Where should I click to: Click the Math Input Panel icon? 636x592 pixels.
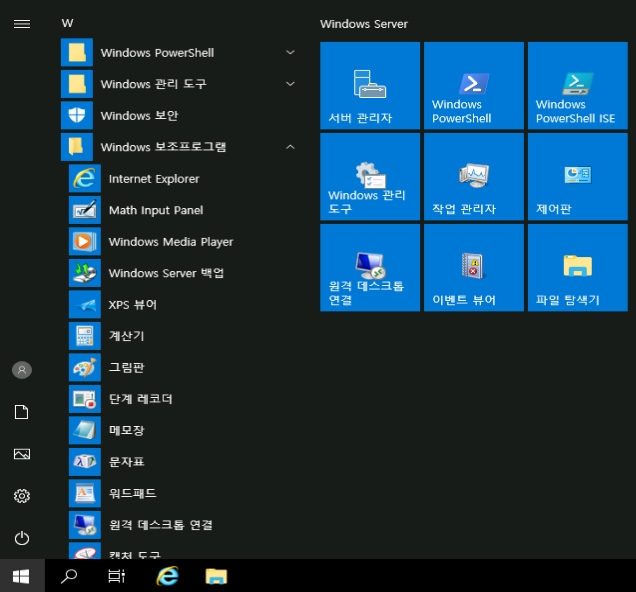[x=85, y=210]
